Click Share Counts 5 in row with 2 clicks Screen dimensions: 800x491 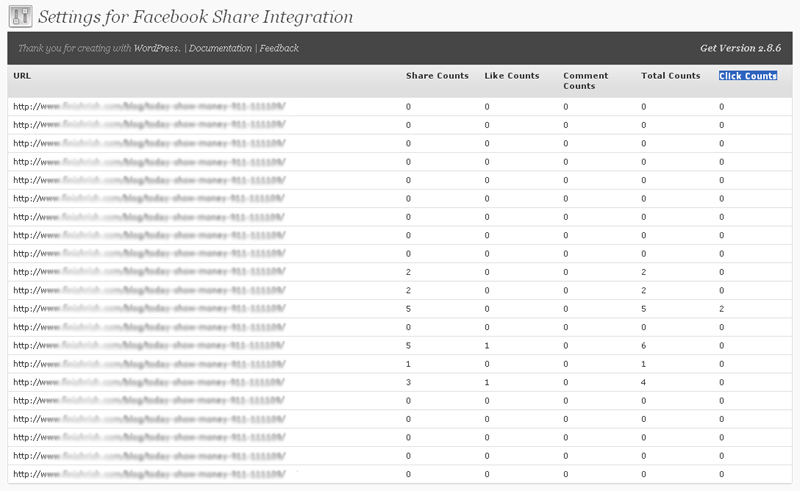click(408, 309)
